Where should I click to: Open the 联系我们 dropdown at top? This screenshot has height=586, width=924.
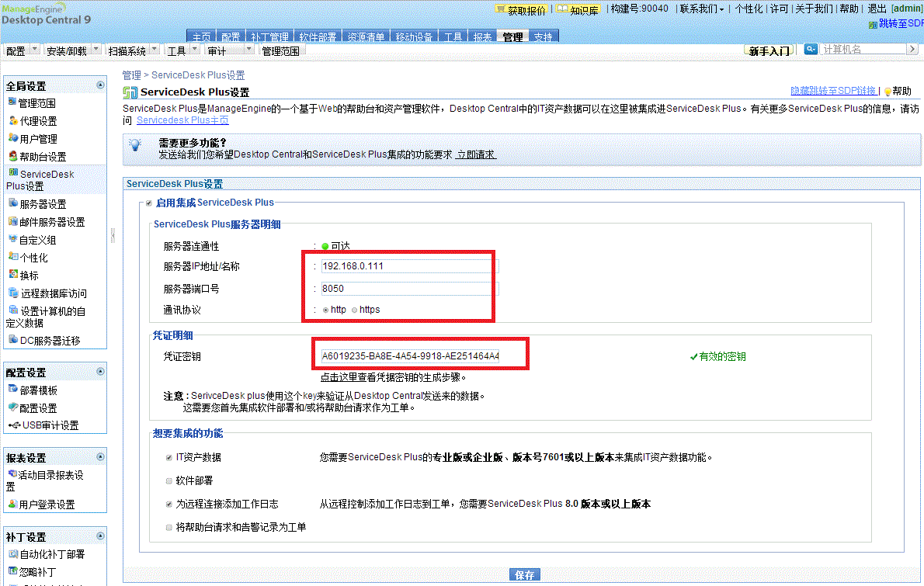tap(702, 9)
